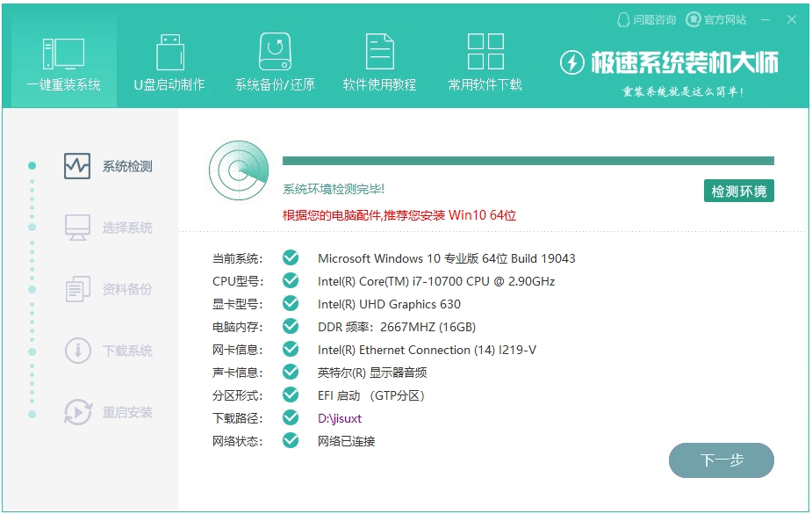Click the Intel(R) UHD Graphics 630 text
Viewport: 812px width, 514px height.
click(x=389, y=304)
